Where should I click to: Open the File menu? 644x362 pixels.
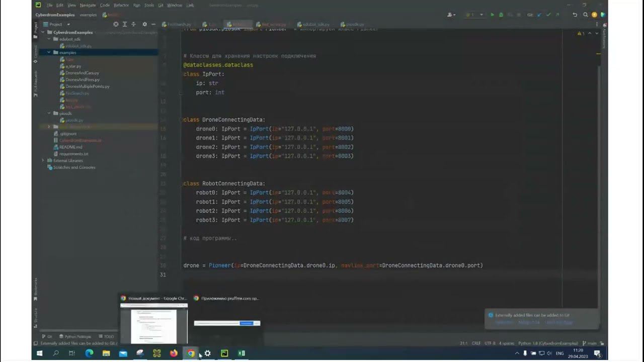(x=49, y=5)
